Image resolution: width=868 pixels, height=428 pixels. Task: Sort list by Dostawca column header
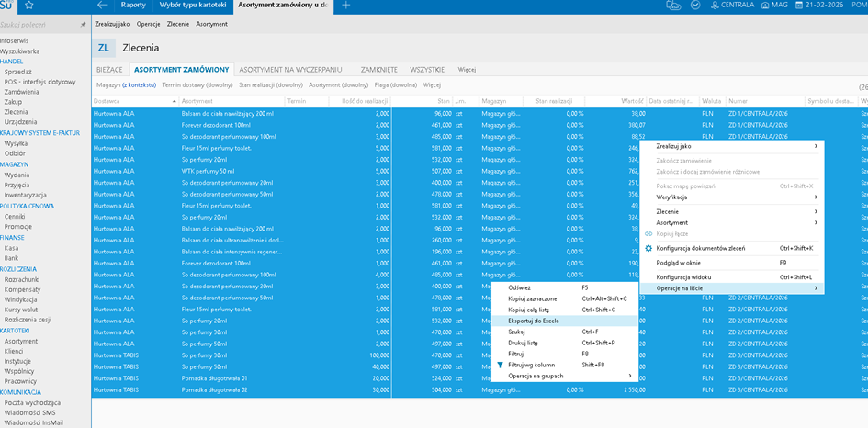(x=107, y=101)
